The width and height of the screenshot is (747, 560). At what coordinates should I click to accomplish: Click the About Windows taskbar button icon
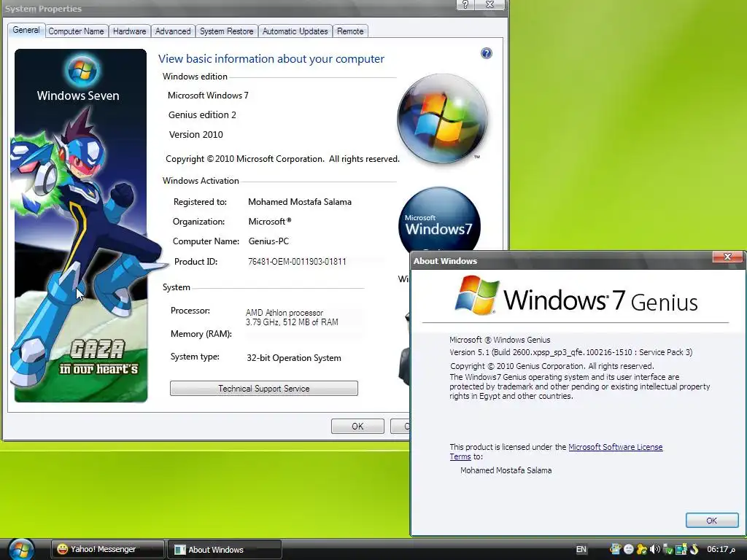(x=179, y=550)
